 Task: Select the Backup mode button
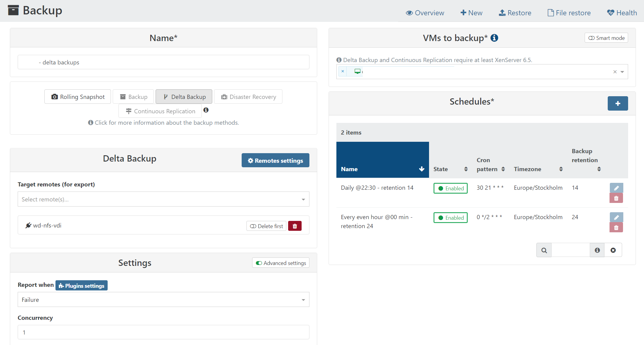tap(133, 97)
